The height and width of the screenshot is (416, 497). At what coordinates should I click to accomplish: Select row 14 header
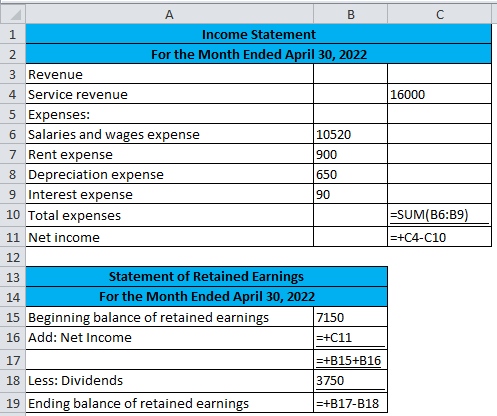(x=13, y=297)
